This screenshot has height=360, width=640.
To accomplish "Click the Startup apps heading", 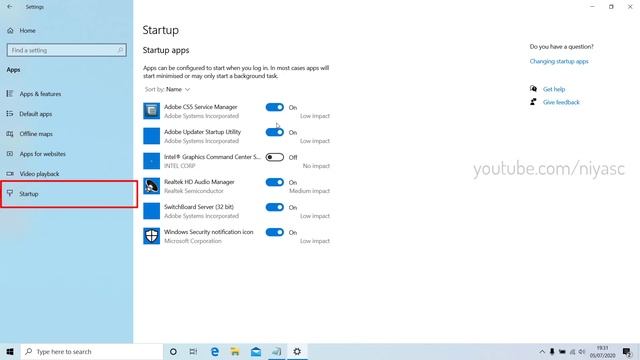I will point(166,50).
